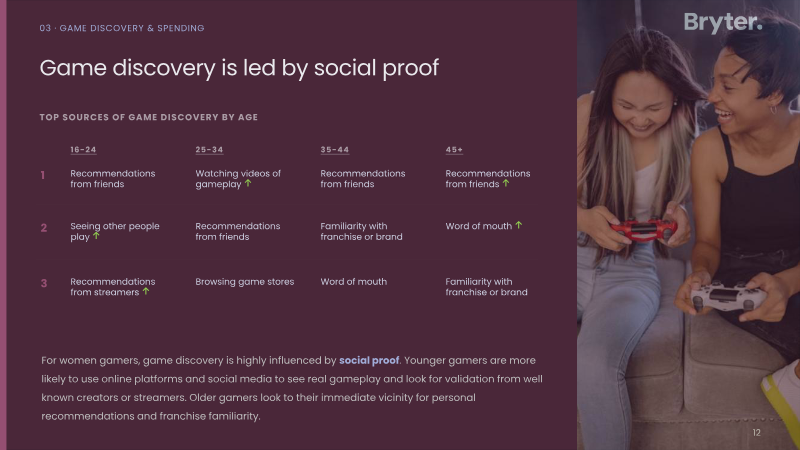Select the 45+ age column header

coord(454,149)
